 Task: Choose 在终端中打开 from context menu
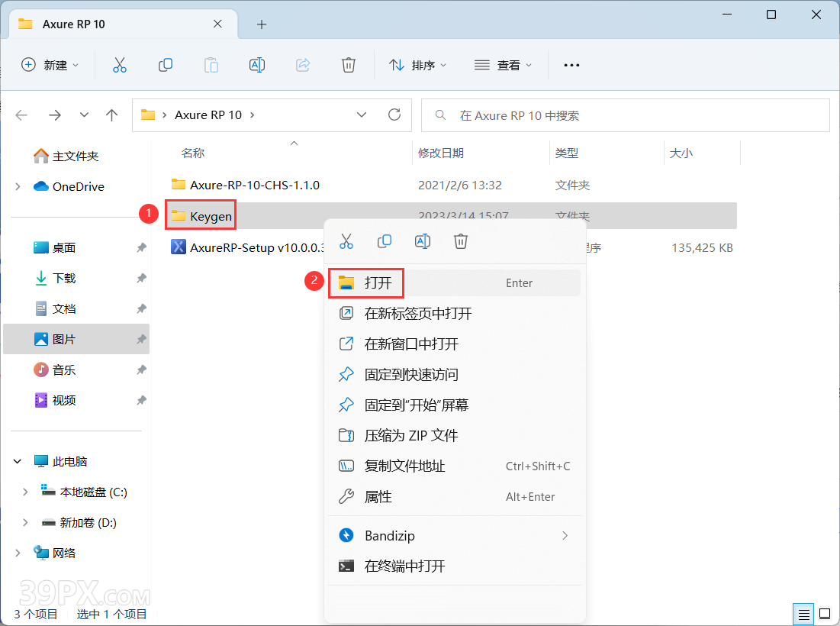[454, 566]
